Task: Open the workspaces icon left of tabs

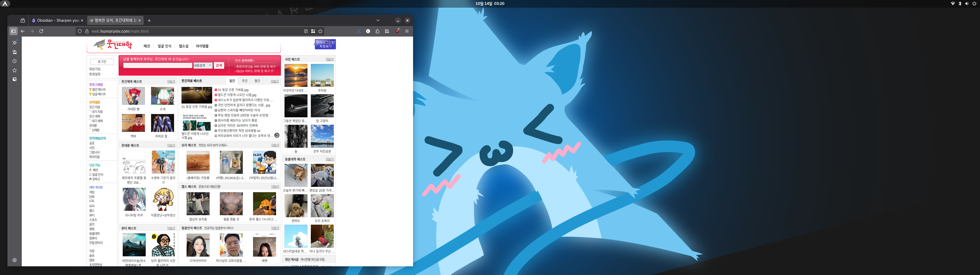Action: pos(23,20)
